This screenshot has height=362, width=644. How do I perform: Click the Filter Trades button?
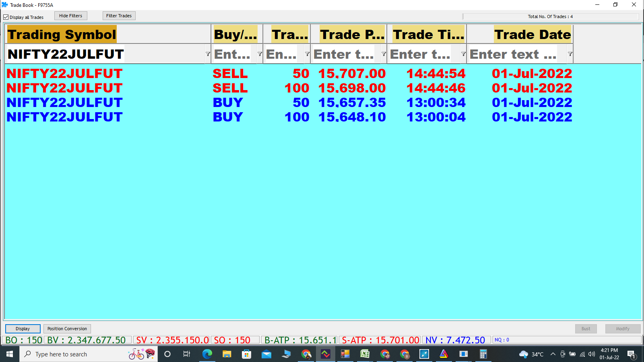(x=119, y=16)
